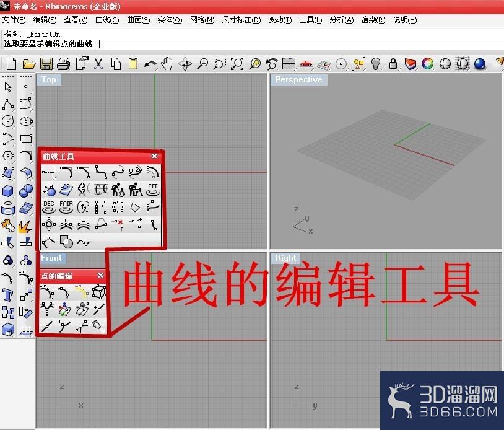The height and width of the screenshot is (430, 504).
Task: Open the 曲线(C) menu
Action: point(107,20)
